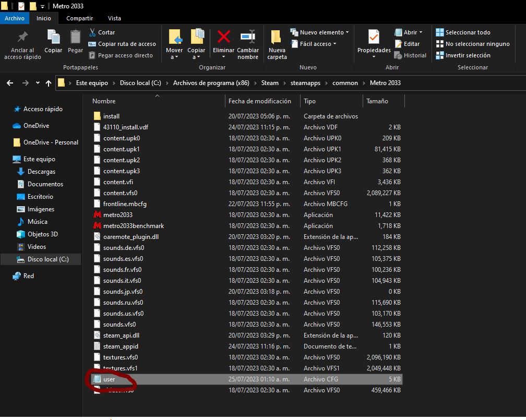Click Este equipo in the address bar
This screenshot has height=420, width=526.
click(92, 83)
